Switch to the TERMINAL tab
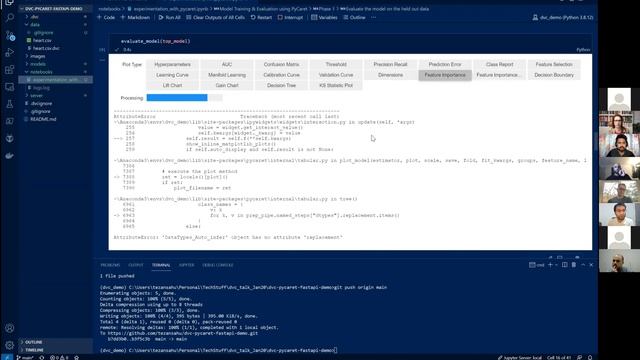The image size is (640, 360). pyautogui.click(x=161, y=265)
